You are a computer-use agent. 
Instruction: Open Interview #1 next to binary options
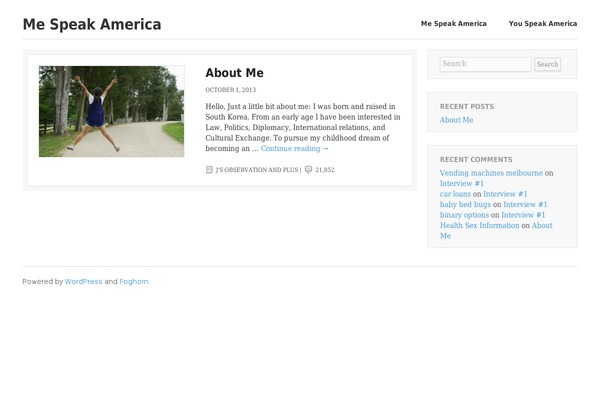click(x=523, y=215)
